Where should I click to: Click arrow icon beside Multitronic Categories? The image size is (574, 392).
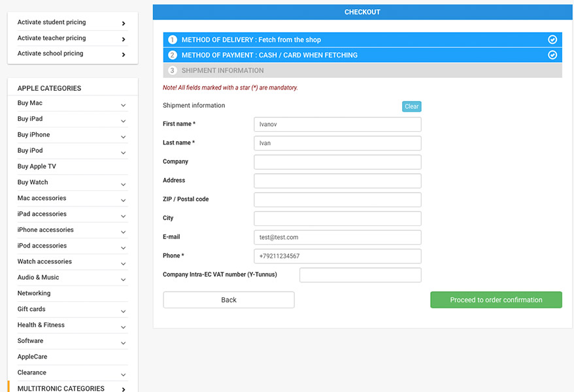point(124,389)
